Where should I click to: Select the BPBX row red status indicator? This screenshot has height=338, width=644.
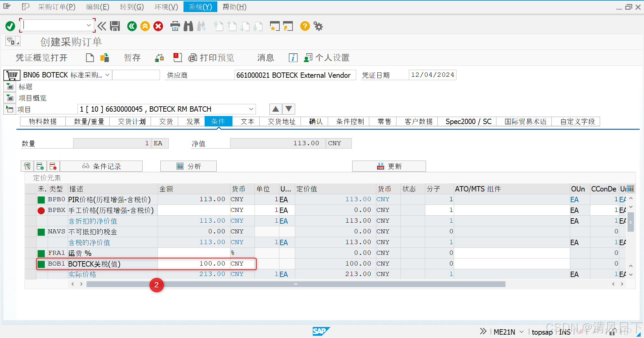[41, 210]
